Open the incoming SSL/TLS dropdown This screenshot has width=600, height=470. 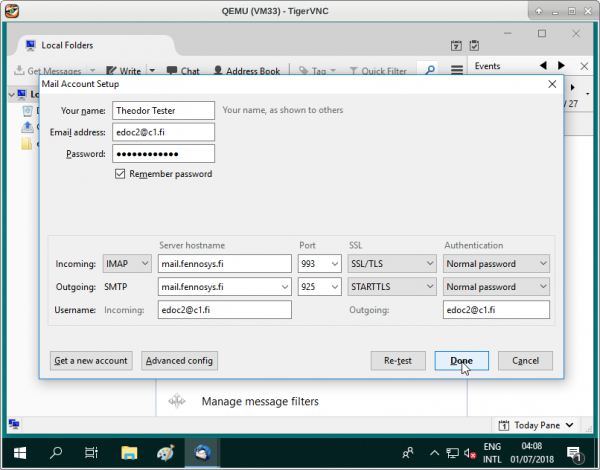392,264
